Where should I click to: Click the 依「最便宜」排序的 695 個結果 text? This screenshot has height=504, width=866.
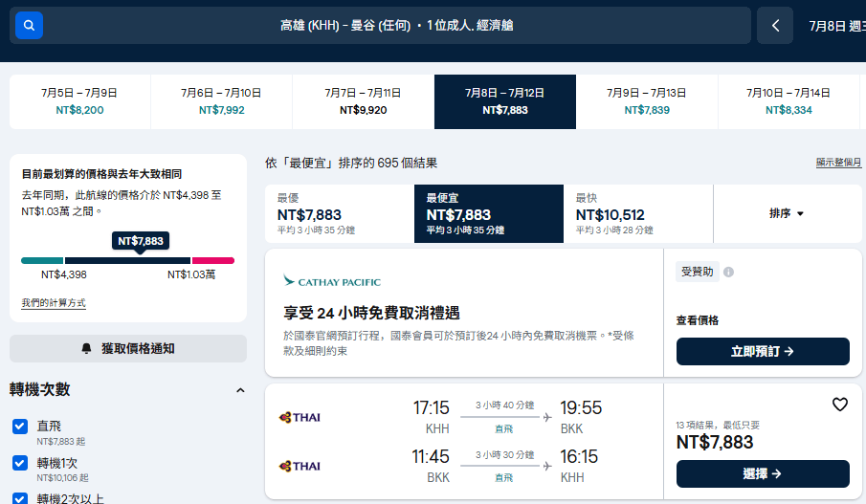click(x=351, y=163)
